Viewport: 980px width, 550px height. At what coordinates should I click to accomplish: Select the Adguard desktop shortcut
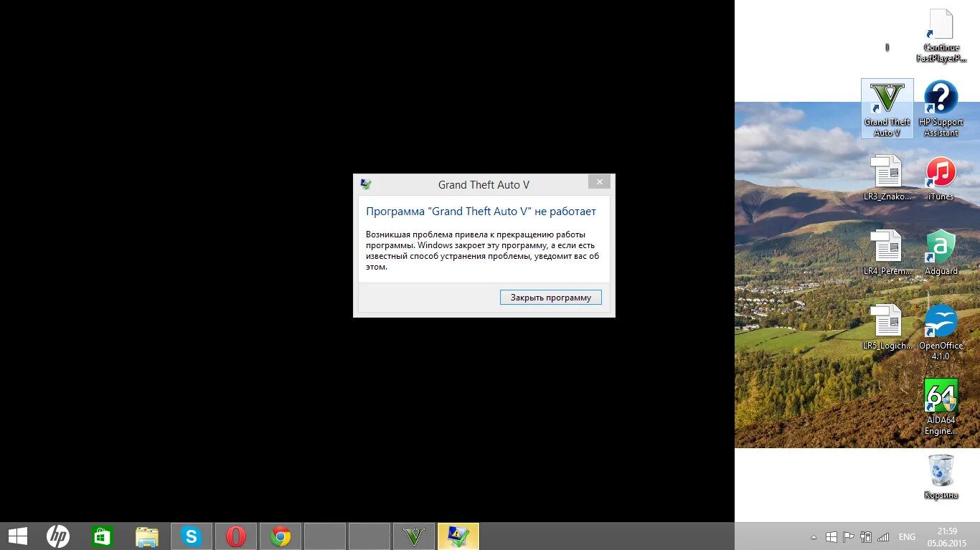(x=941, y=252)
